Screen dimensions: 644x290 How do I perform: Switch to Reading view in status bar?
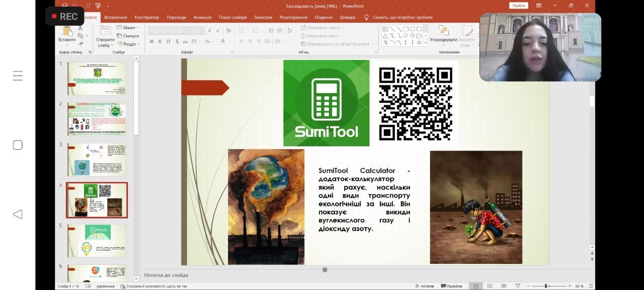(504, 286)
